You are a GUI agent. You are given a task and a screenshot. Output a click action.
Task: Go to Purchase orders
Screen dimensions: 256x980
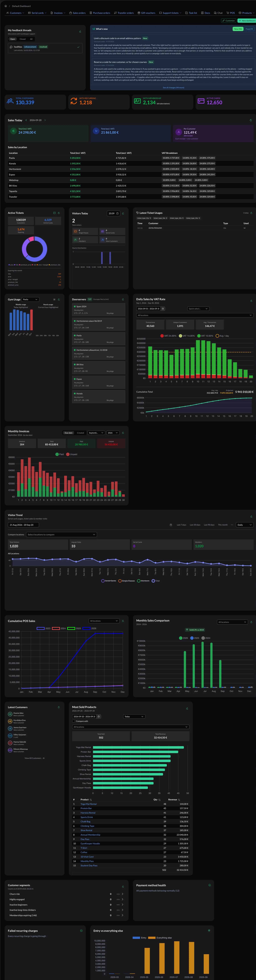100,13
